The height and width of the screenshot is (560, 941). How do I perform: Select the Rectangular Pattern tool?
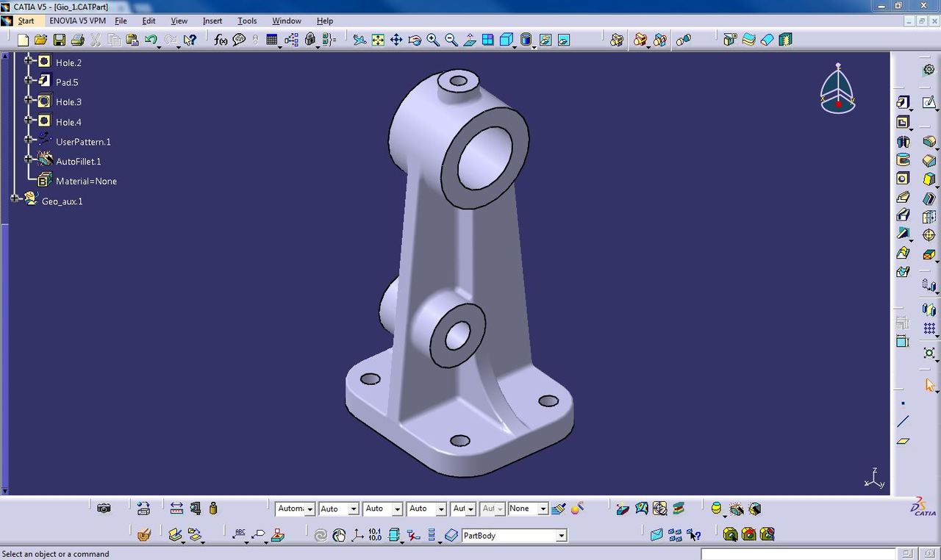[x=929, y=329]
